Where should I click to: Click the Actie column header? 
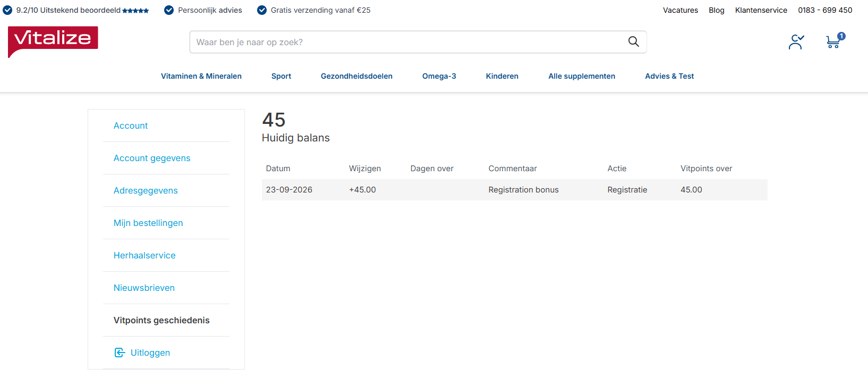617,169
